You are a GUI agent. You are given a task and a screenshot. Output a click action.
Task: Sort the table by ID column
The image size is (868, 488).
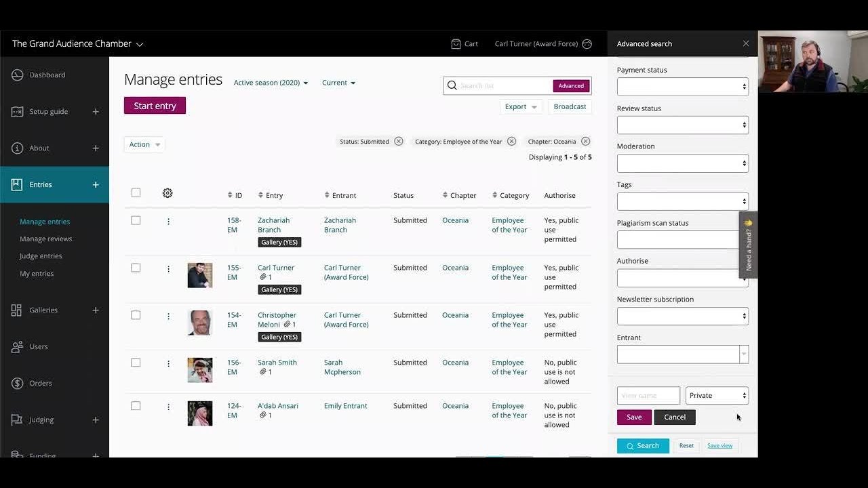click(x=235, y=195)
